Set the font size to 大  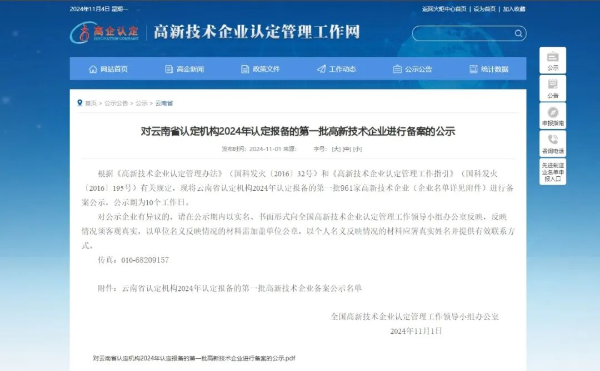(x=336, y=149)
